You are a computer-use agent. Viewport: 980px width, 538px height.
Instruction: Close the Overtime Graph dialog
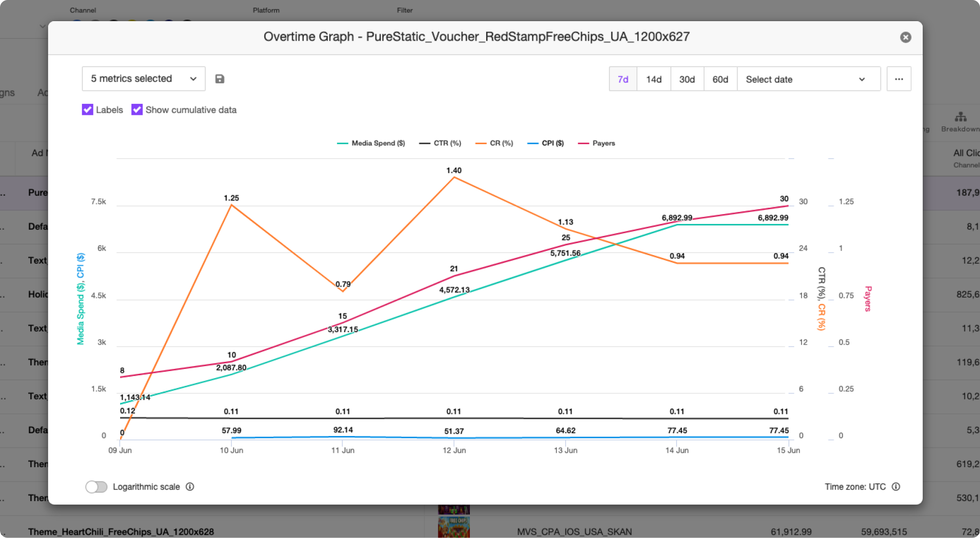point(905,37)
